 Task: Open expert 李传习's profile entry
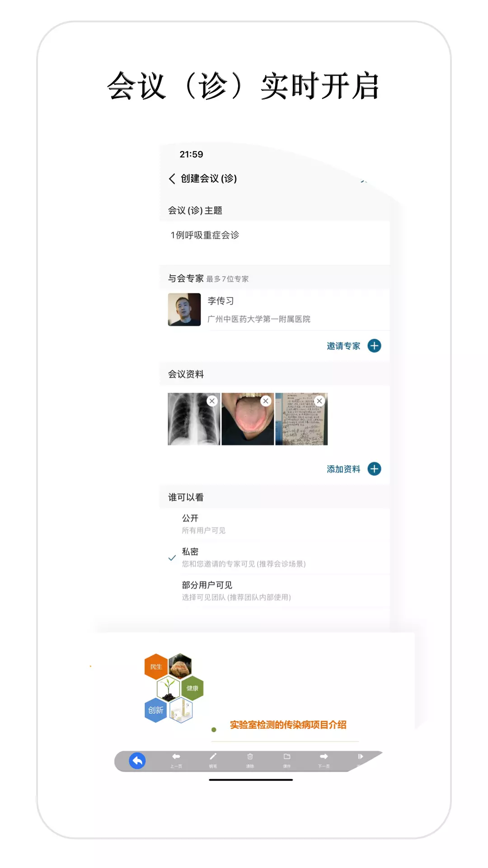pos(275,310)
